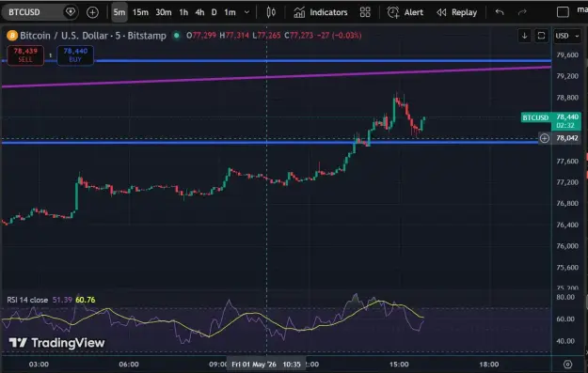Switch to the 30m timeframe
The image size is (588, 373).
click(x=164, y=12)
